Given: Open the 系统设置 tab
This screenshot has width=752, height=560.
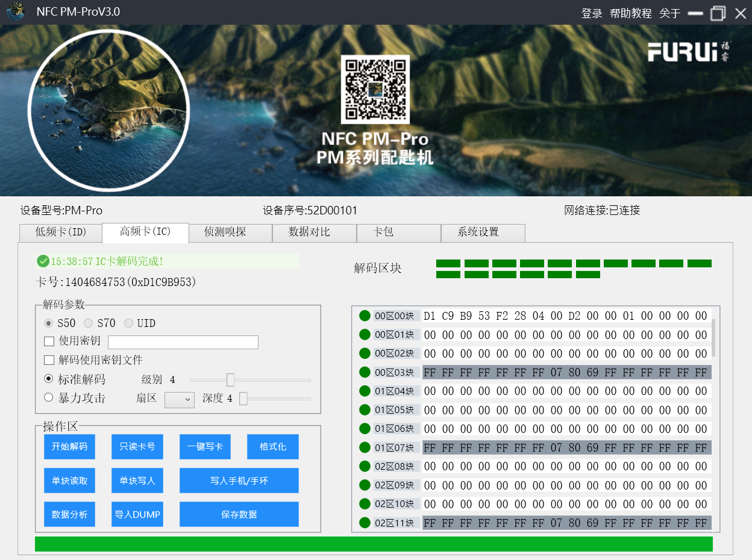Looking at the screenshot, I should (483, 232).
